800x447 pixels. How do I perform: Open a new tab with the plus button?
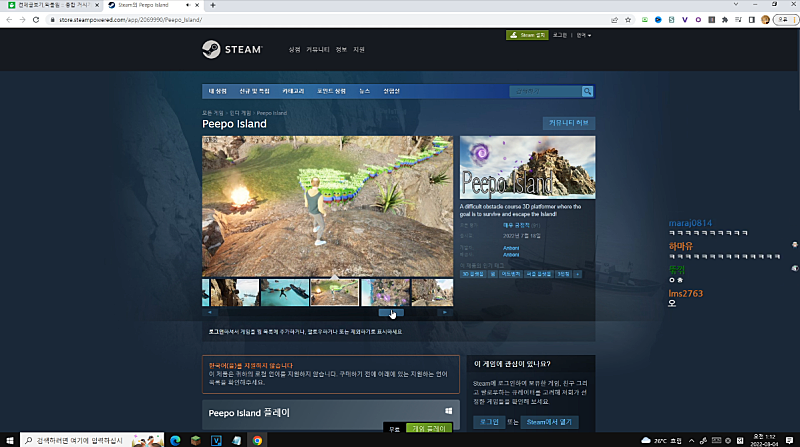click(x=213, y=5)
